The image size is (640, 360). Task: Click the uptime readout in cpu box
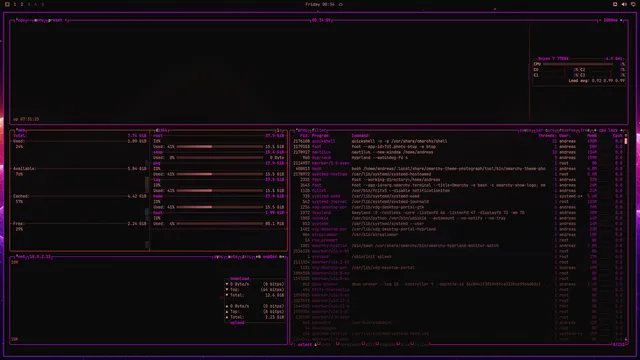point(26,119)
